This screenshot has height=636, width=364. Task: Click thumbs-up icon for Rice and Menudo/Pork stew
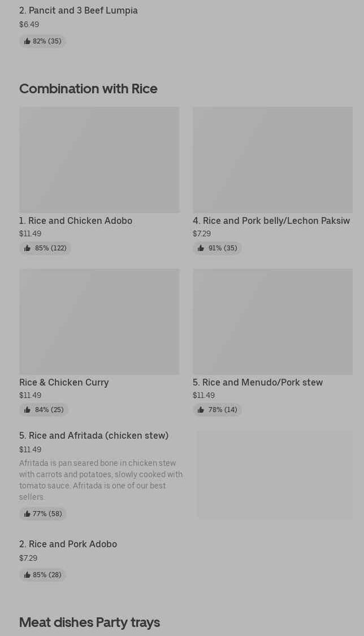pos(201,410)
